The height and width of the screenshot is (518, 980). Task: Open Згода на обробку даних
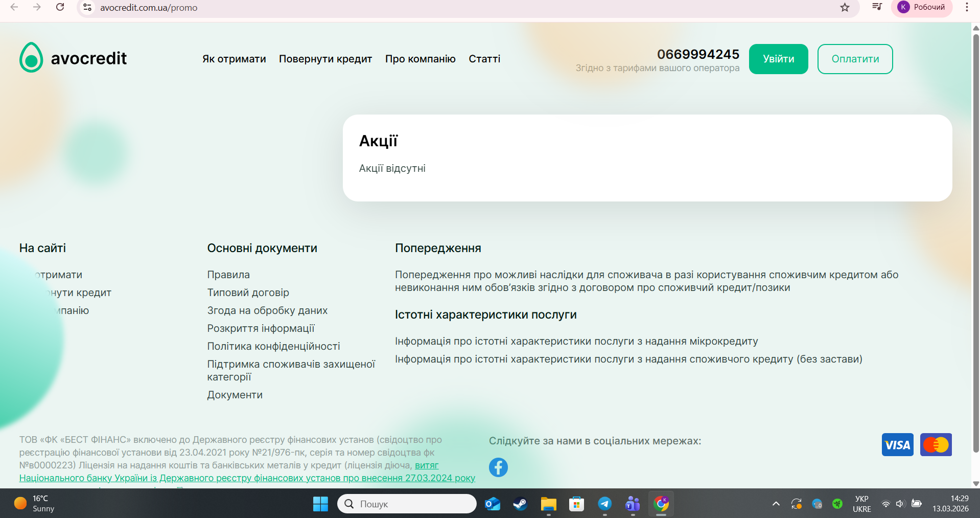[267, 310]
